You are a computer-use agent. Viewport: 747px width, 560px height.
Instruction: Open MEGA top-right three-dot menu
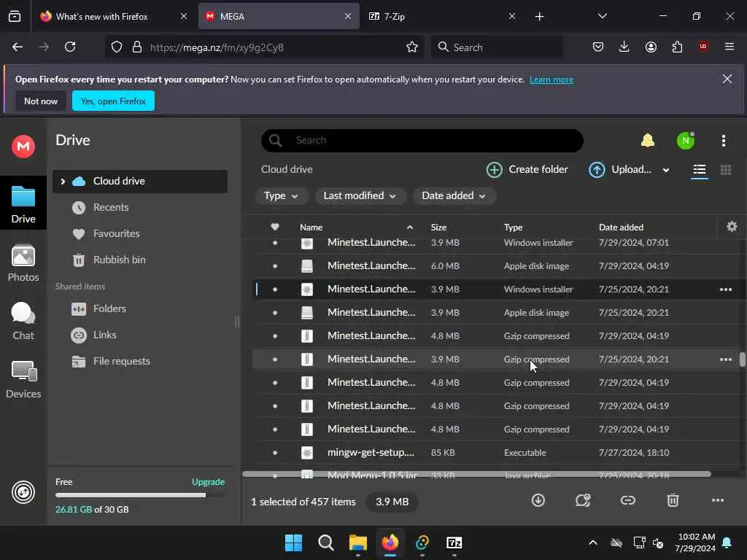point(723,141)
